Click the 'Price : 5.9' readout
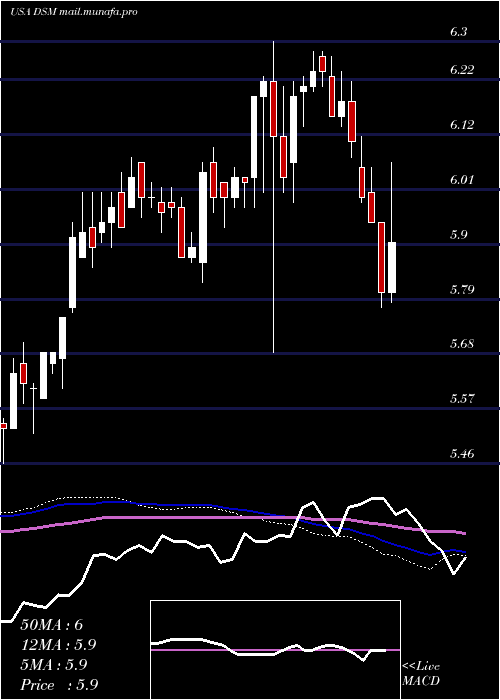 pos(58,685)
